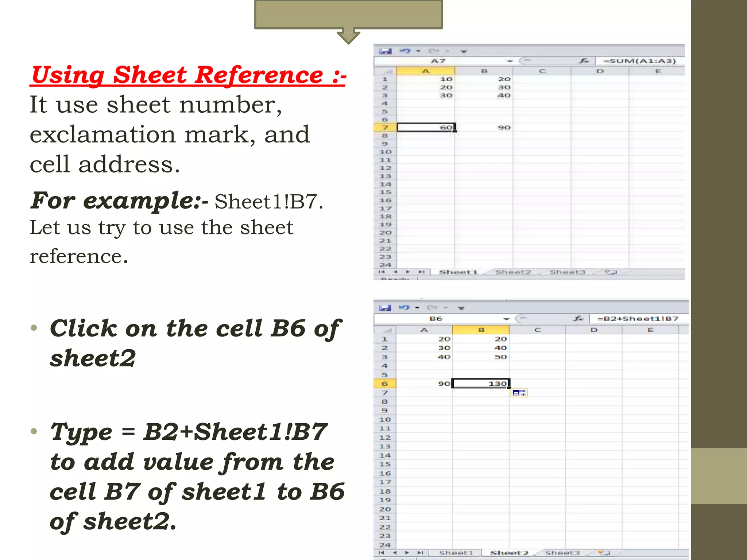Select highlighted row 6 header in lower sheet
Image resolution: width=747 pixels, height=560 pixels.
pyautogui.click(x=385, y=384)
